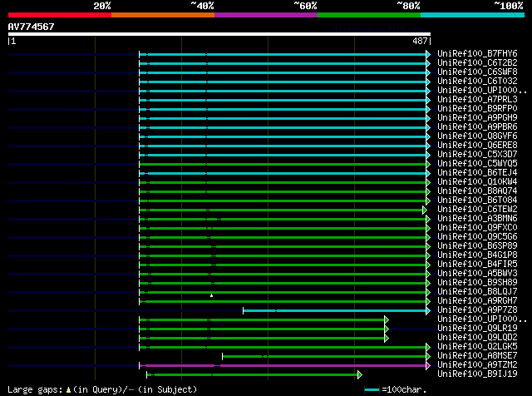Click the ~100% legend label
Viewport: 532px width, 396px height.
tap(508, 6)
